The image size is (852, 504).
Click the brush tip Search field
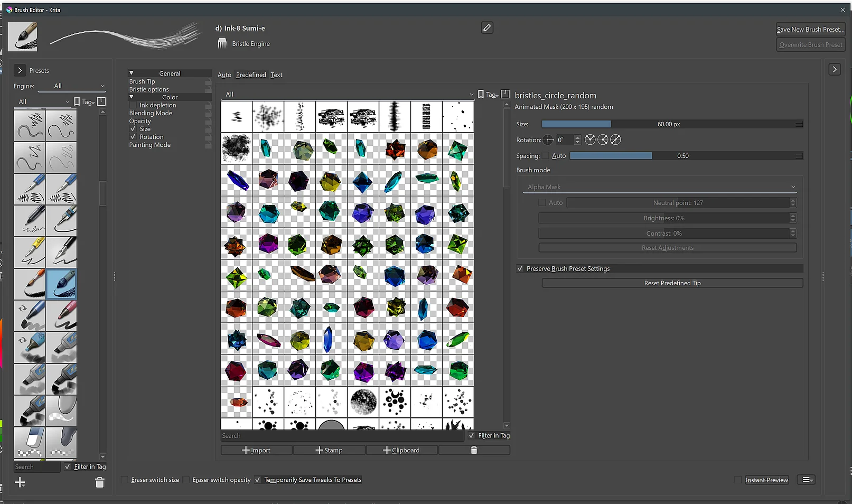click(x=342, y=436)
